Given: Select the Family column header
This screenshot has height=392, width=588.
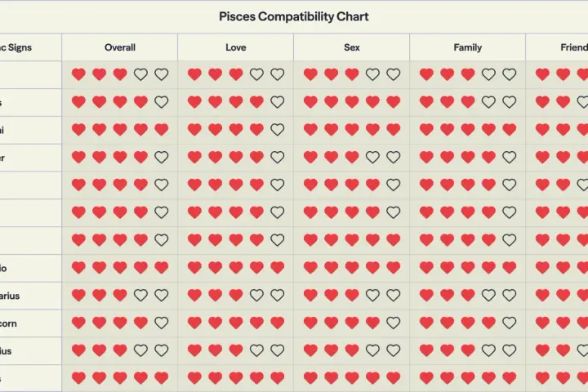Looking at the screenshot, I should coord(467,47).
